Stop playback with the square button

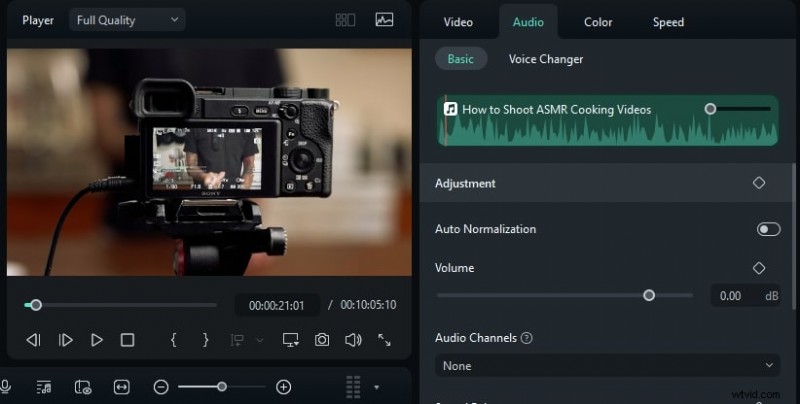pyautogui.click(x=128, y=340)
